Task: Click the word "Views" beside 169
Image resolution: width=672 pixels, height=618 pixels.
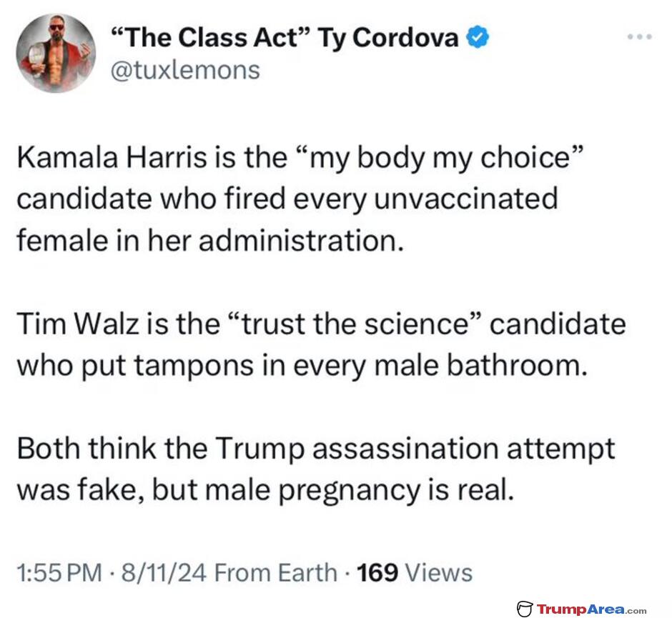Action: pyautogui.click(x=439, y=572)
